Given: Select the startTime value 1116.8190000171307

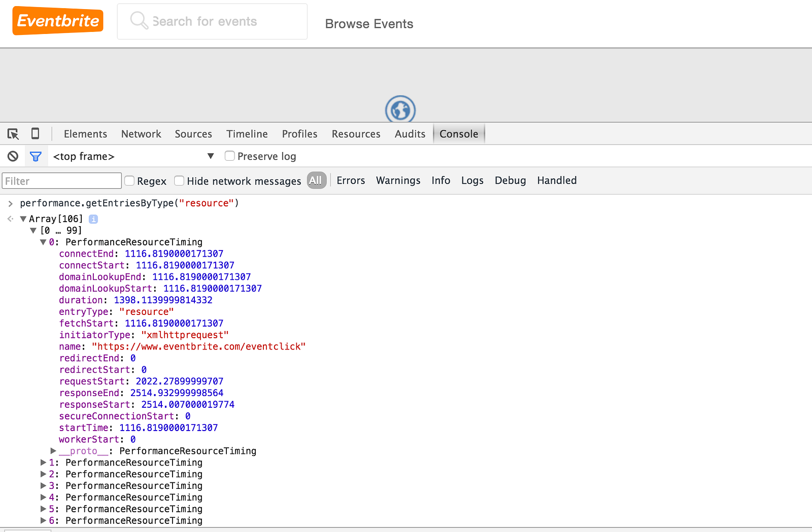Looking at the screenshot, I should pos(168,428).
